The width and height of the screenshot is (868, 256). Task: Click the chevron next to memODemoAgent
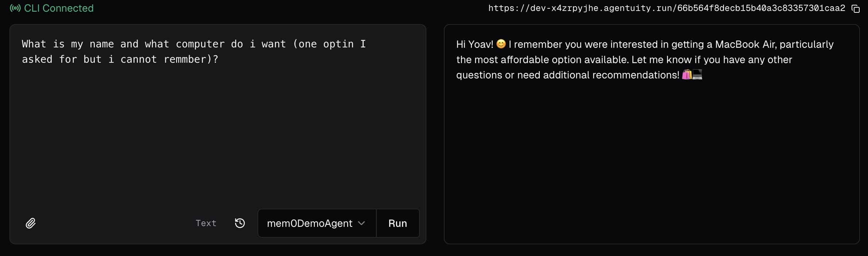tap(361, 223)
